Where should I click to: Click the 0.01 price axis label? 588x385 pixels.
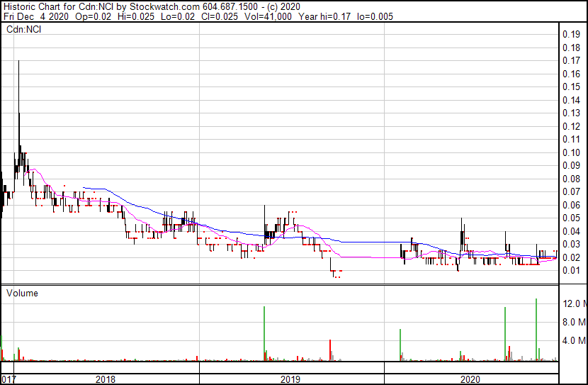coord(571,270)
